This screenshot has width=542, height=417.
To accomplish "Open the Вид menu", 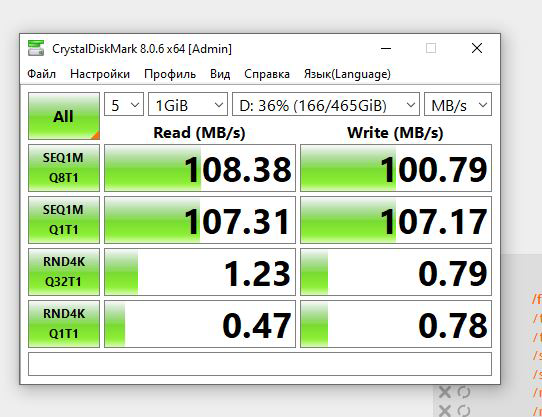I will point(220,74).
